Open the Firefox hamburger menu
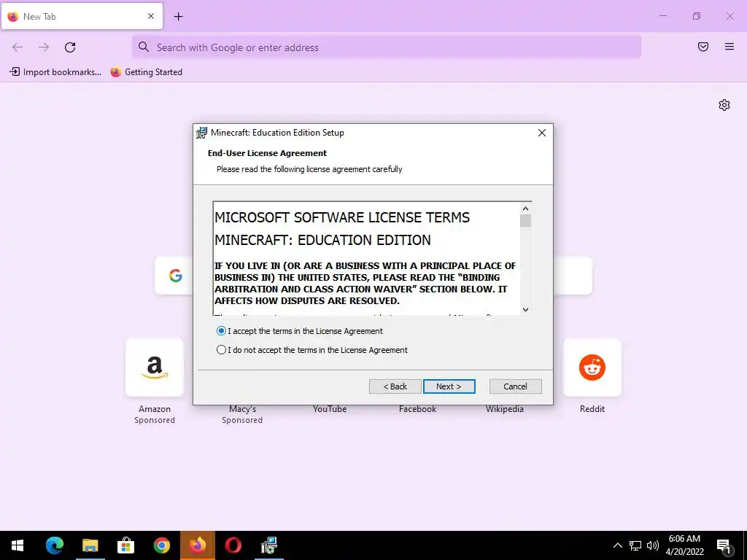This screenshot has width=747, height=560. coord(729,47)
